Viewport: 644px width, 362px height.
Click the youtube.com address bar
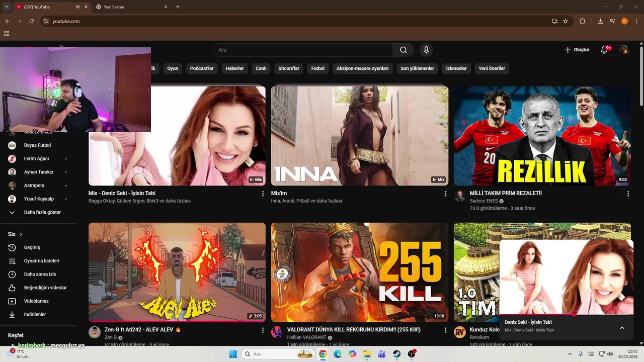click(x=297, y=21)
